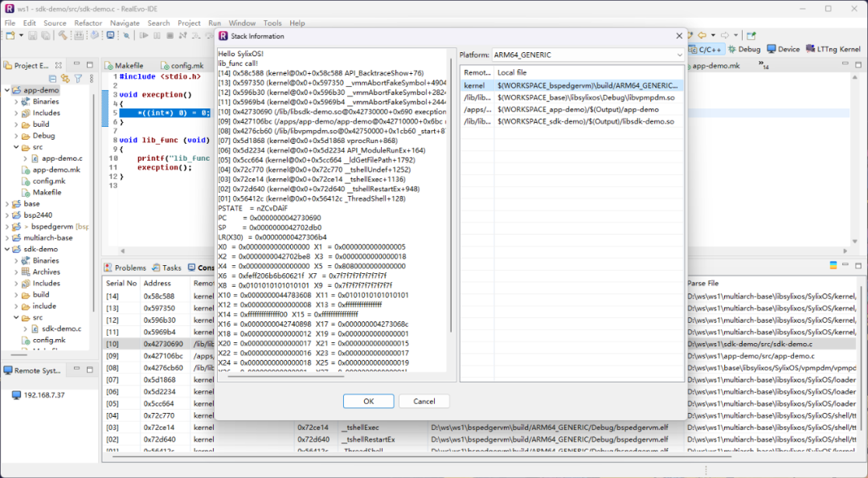This screenshot has height=478, width=868.
Task: Open the Tools menu
Action: [x=272, y=22]
